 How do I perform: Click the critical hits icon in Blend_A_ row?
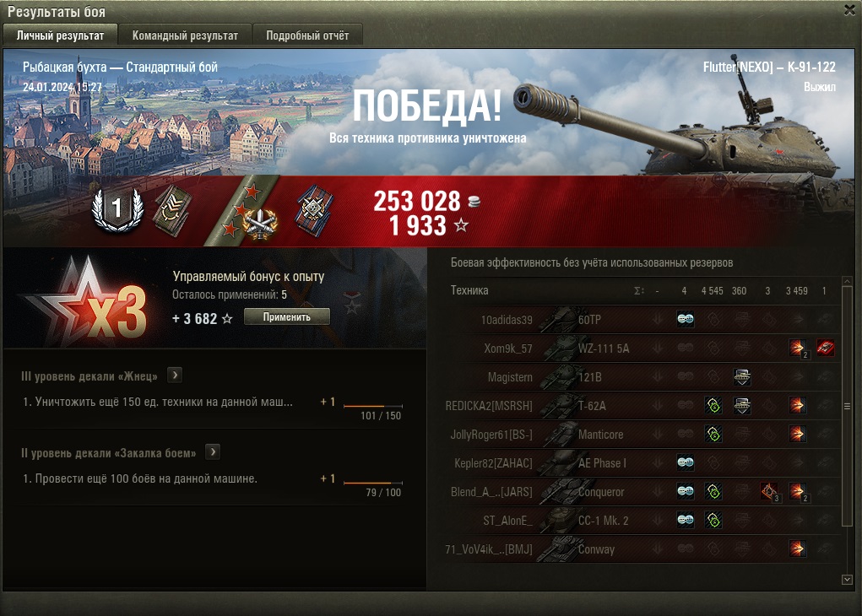770,492
